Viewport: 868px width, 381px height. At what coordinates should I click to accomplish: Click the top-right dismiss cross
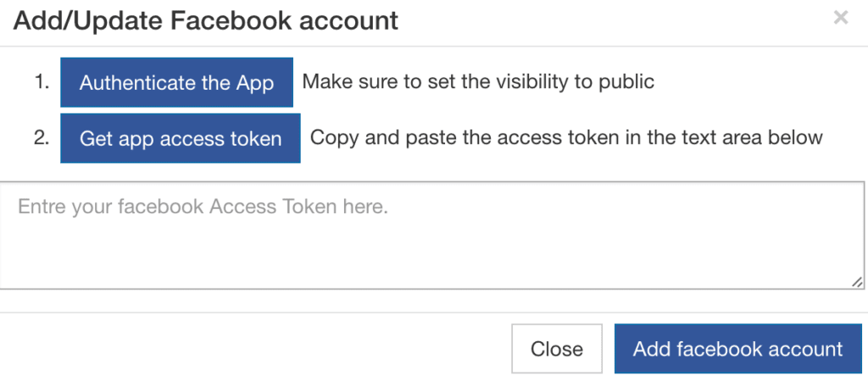pyautogui.click(x=840, y=18)
